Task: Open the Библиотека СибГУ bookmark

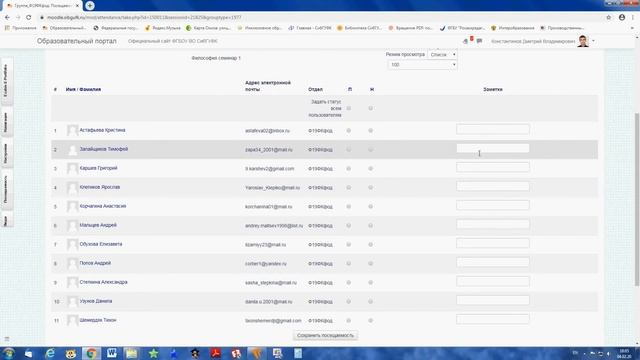Action: (x=359, y=28)
